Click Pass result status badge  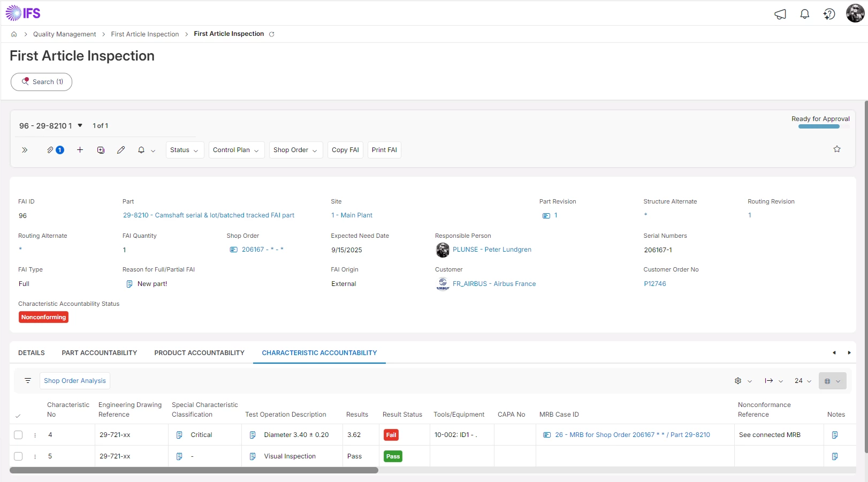pyautogui.click(x=393, y=456)
